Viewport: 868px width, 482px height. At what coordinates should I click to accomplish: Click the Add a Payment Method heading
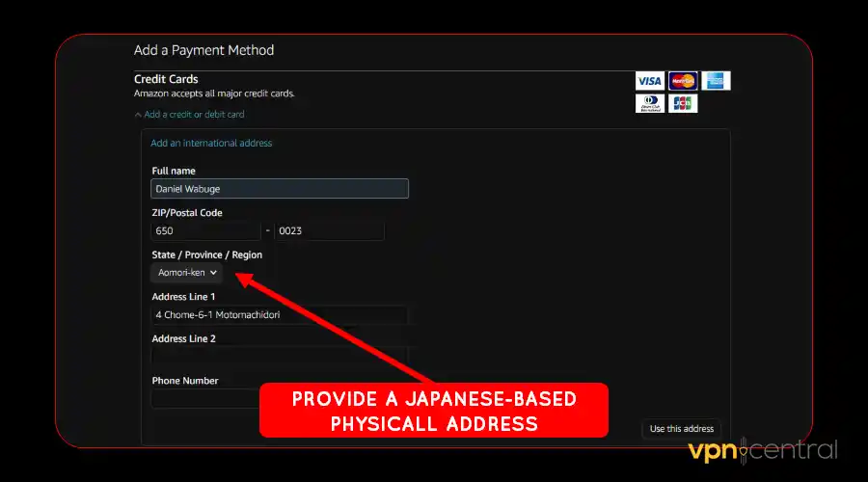tap(203, 50)
